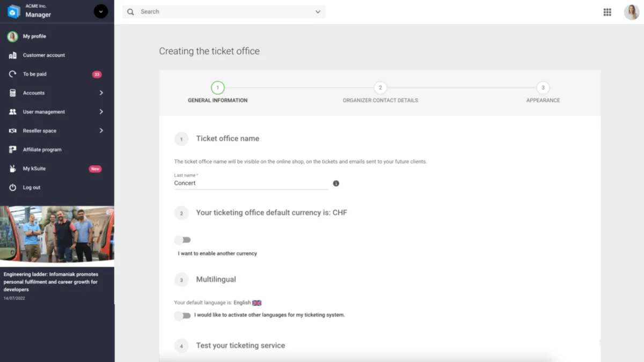Click the ACME Inc. Manager cube logo
The image size is (644, 362).
pyautogui.click(x=13, y=11)
